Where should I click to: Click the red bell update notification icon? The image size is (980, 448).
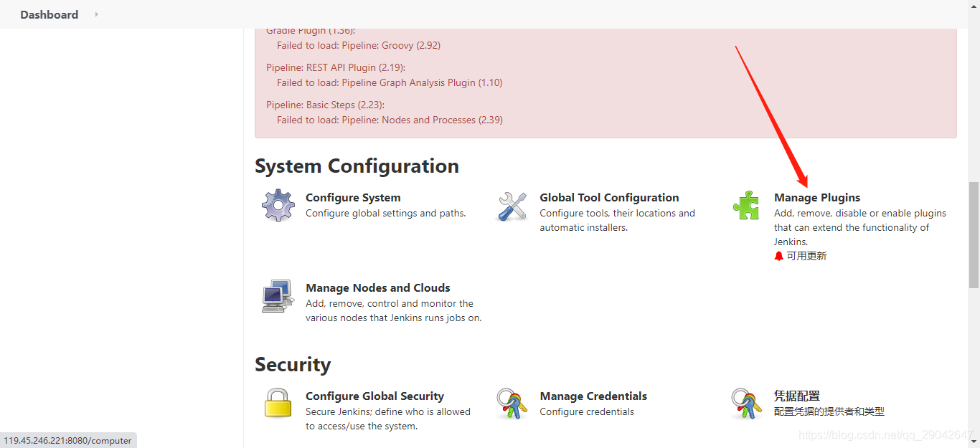tap(779, 256)
